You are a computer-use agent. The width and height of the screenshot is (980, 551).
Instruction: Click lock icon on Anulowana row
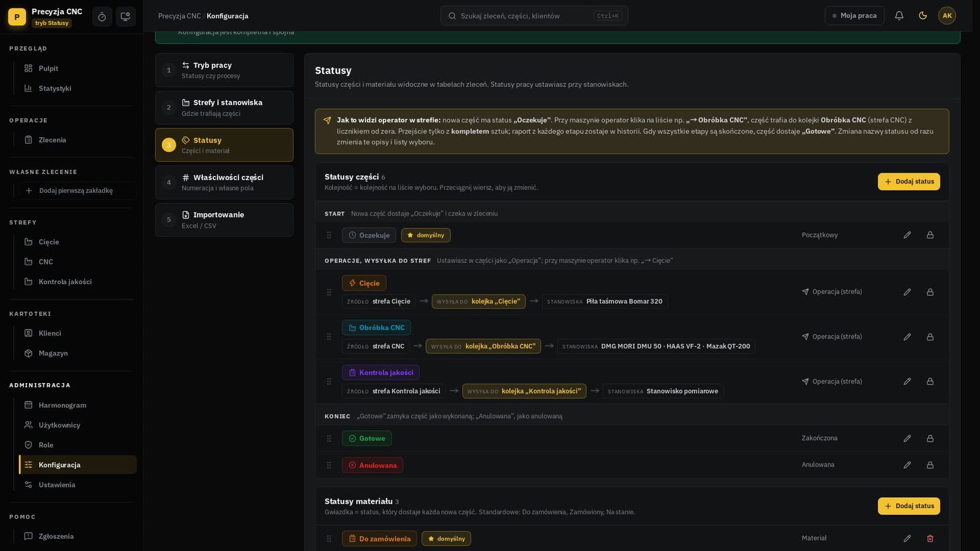(x=930, y=465)
